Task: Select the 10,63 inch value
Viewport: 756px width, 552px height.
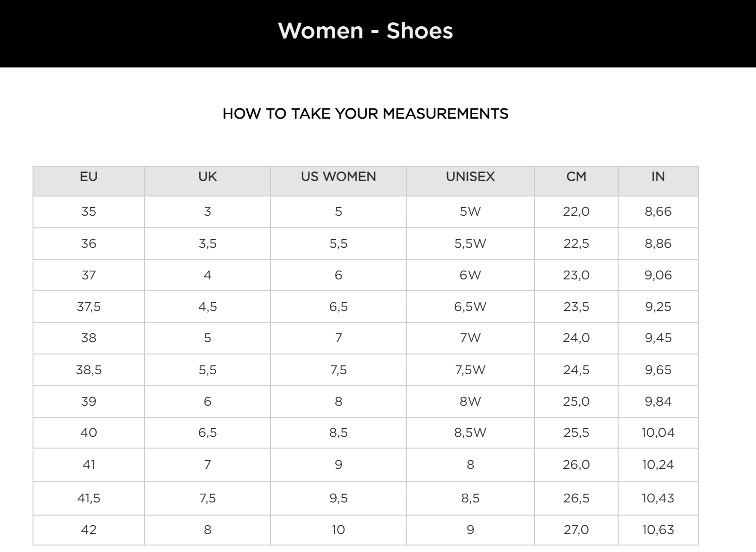Action: pyautogui.click(x=658, y=530)
